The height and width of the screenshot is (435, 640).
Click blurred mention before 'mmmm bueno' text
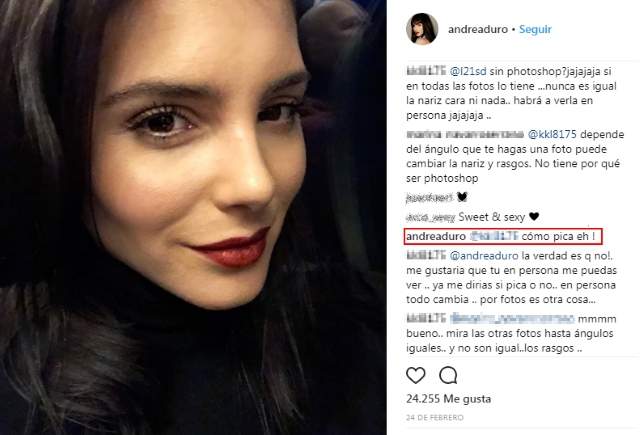pyautogui.click(x=512, y=319)
